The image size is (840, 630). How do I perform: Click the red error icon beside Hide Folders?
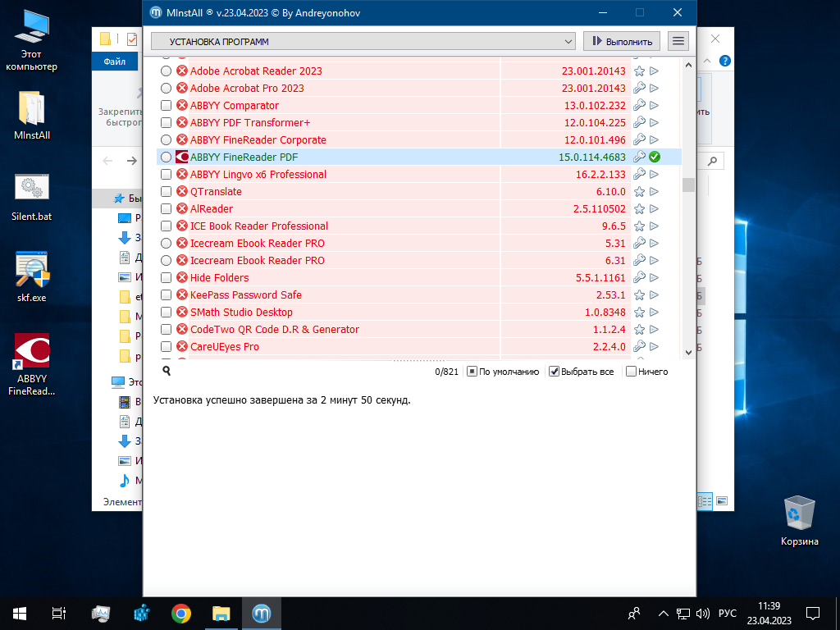(182, 277)
